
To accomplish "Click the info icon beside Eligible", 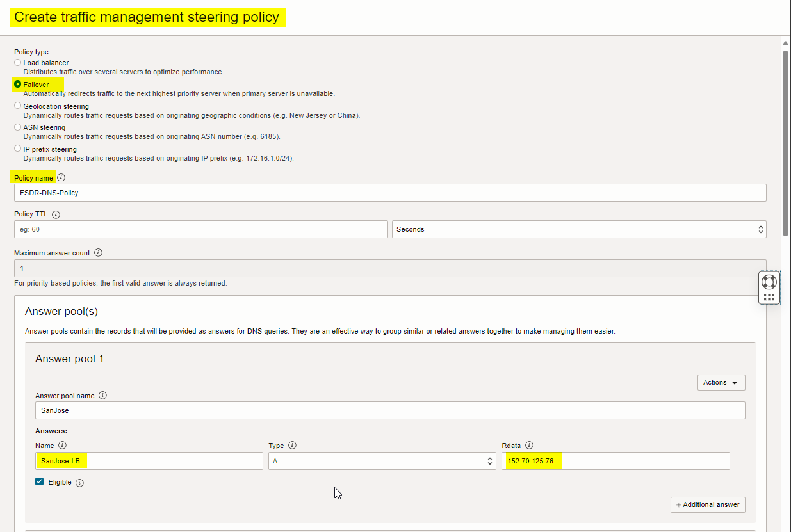I will click(80, 483).
